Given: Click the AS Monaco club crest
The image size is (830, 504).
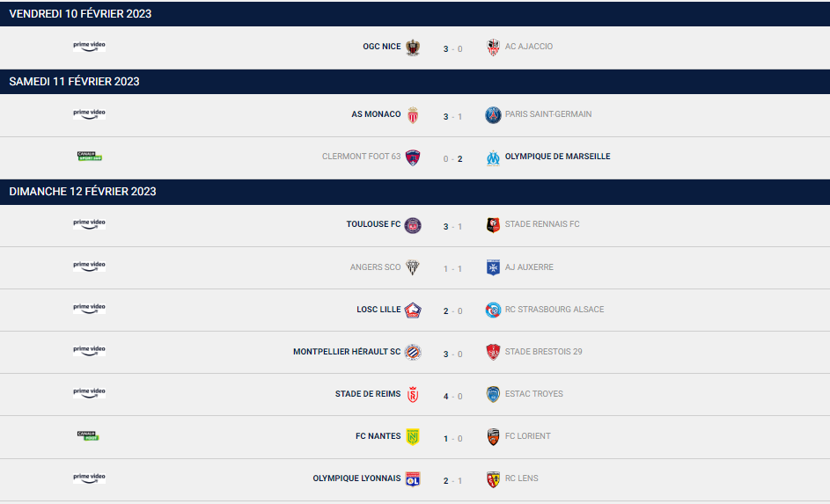Looking at the screenshot, I should click(x=413, y=115).
